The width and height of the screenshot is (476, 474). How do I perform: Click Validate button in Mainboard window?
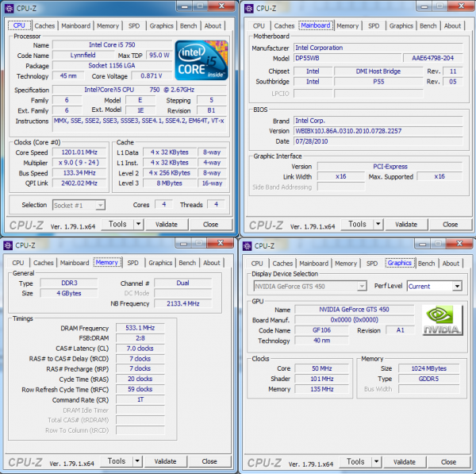(x=406, y=225)
